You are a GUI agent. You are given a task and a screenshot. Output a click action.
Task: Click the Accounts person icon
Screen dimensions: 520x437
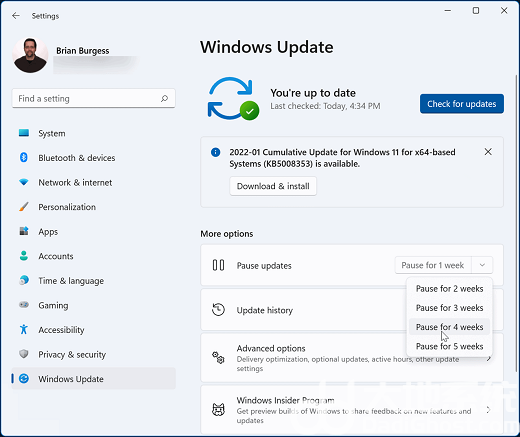click(x=24, y=256)
